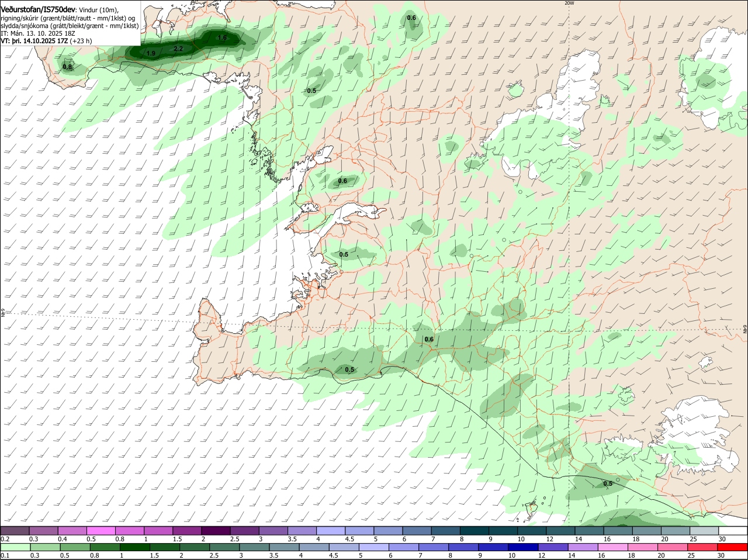748x560 pixels.
Task: Click the 20W longitude label on the top edge
Action: pyautogui.click(x=569, y=3)
